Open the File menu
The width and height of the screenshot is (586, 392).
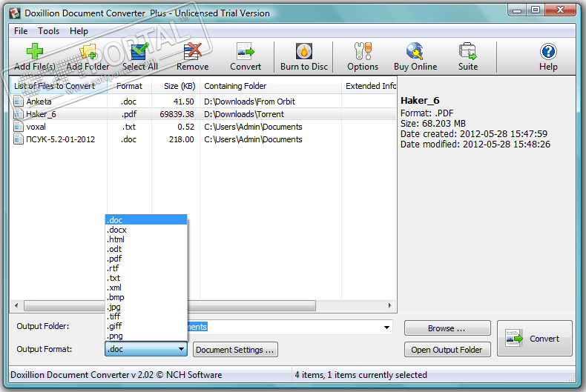point(21,31)
